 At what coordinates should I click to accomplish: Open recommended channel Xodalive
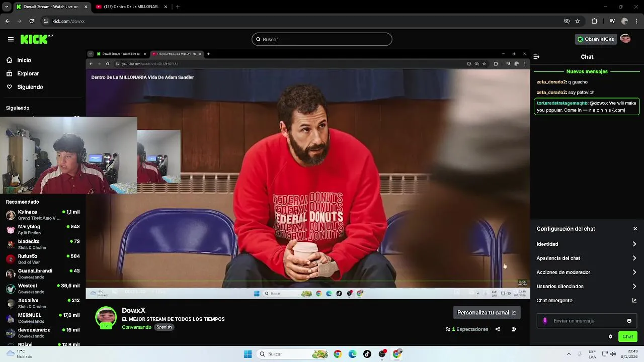pyautogui.click(x=43, y=303)
